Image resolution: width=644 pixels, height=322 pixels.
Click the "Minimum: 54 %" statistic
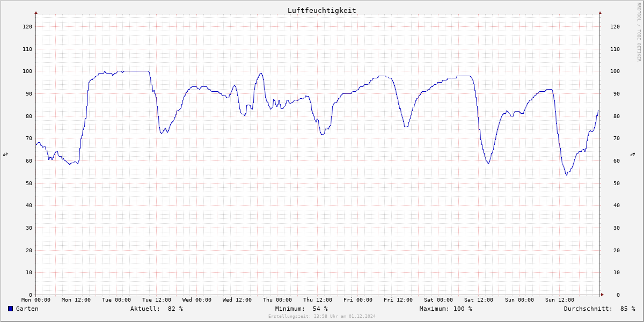(x=301, y=309)
